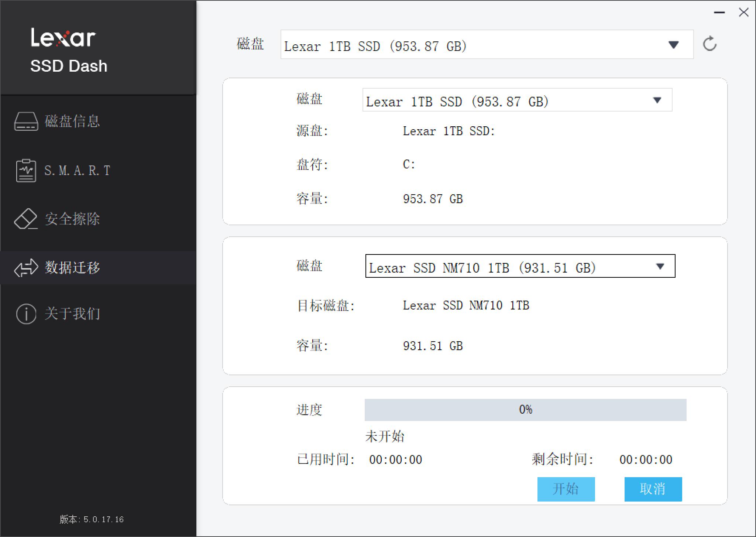Screen dimensions: 756x537
Task: Click the SSD Dash title text
Action: coord(69,66)
